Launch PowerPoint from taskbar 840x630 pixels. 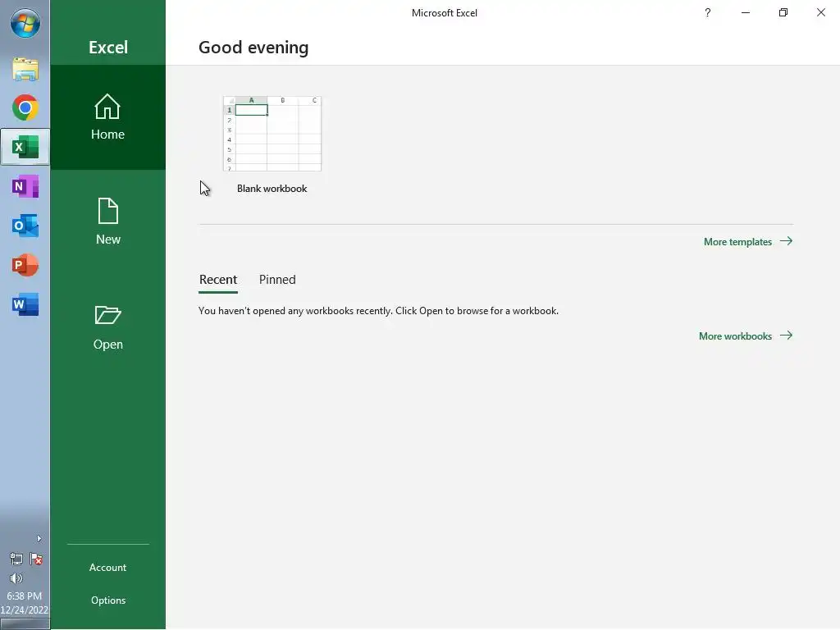pyautogui.click(x=25, y=265)
